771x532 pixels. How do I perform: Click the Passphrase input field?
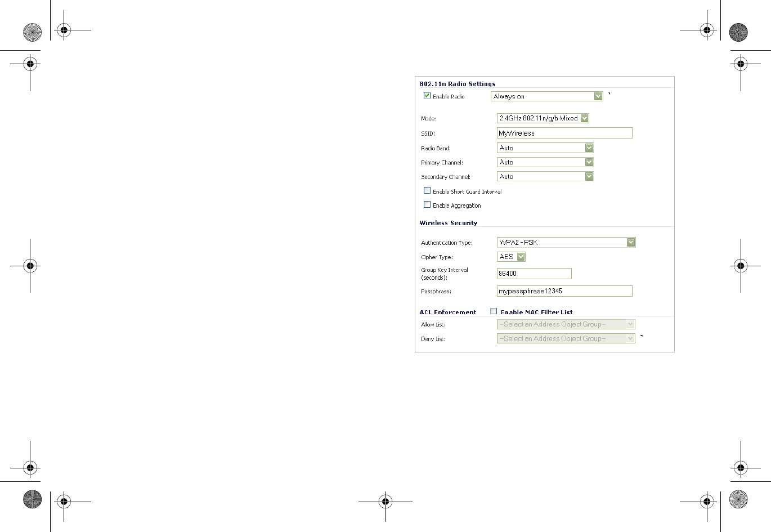pos(564,291)
